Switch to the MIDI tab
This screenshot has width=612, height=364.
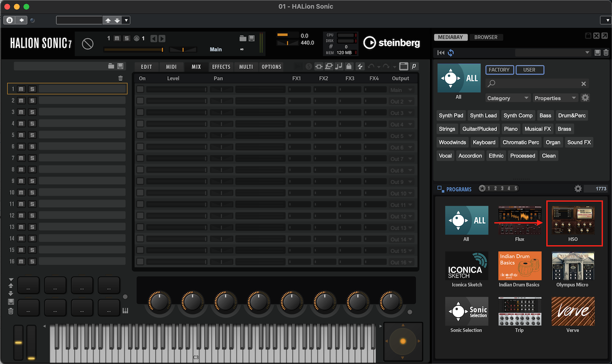point(171,67)
